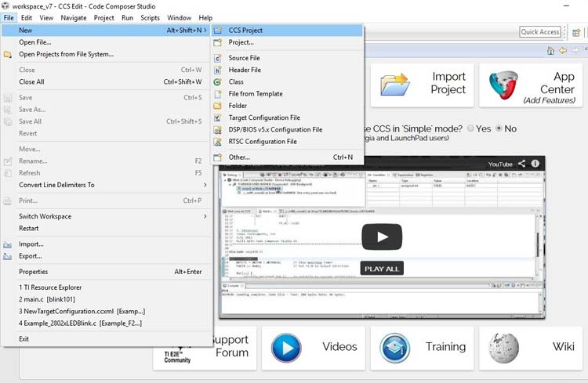Select No for Simple mode
This screenshot has width=588, height=383.
coord(497,128)
